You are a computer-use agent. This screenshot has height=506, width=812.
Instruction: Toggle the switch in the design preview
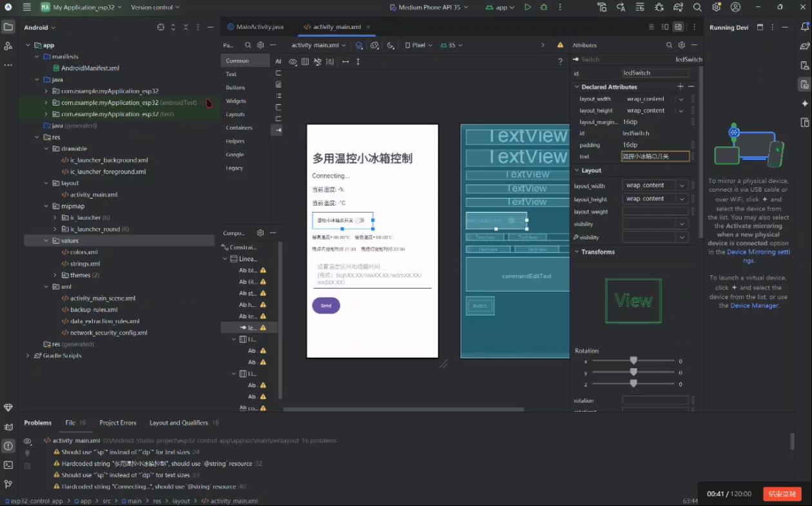pyautogui.click(x=360, y=220)
